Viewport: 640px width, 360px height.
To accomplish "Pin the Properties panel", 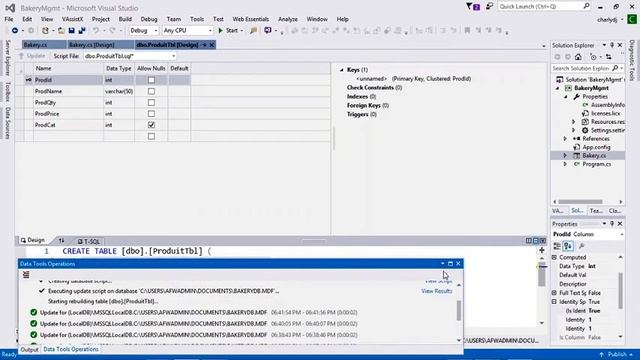I will pyautogui.click(x=612, y=224).
